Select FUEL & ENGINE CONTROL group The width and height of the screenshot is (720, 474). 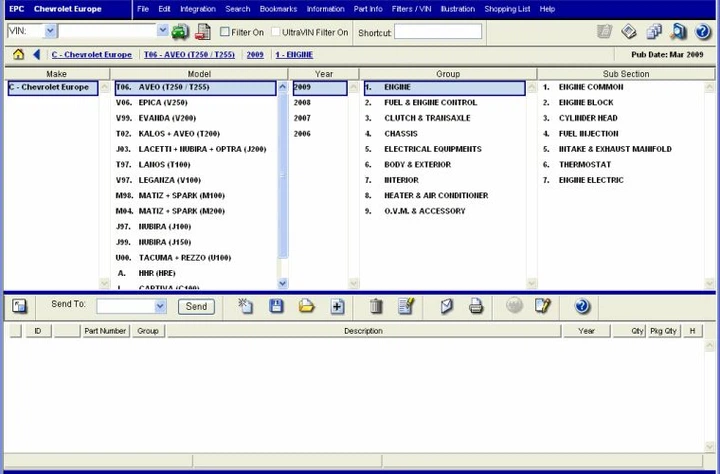pos(430,103)
